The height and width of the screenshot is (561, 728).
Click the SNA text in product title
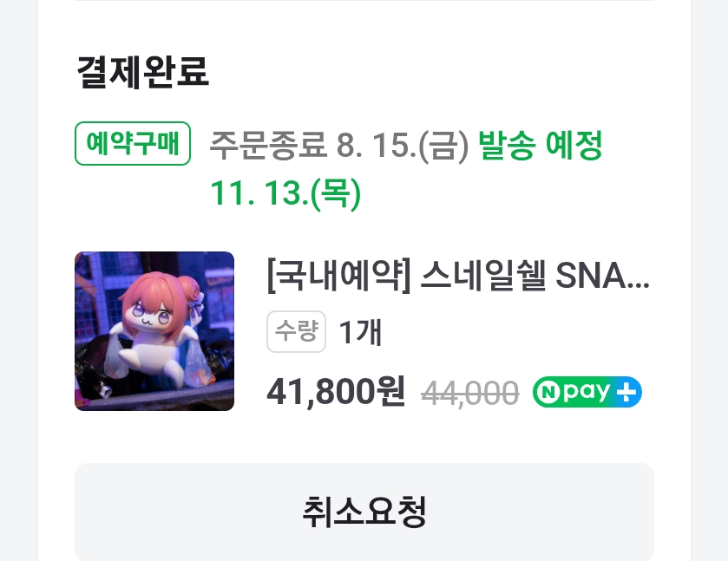coord(590,276)
